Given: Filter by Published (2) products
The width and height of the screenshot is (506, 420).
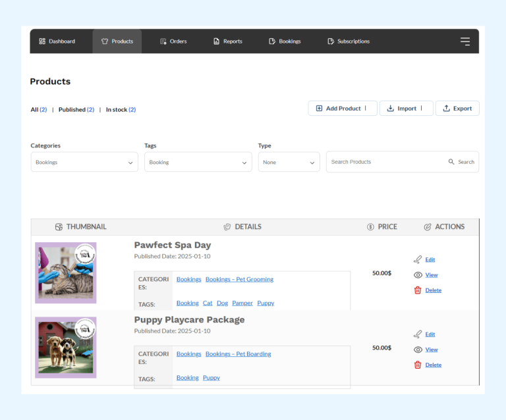Looking at the screenshot, I should point(76,109).
